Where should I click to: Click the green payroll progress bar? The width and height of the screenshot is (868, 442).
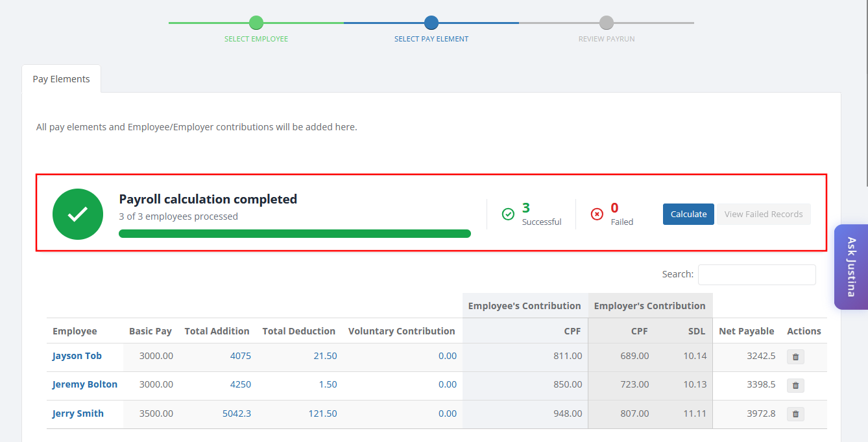point(295,233)
